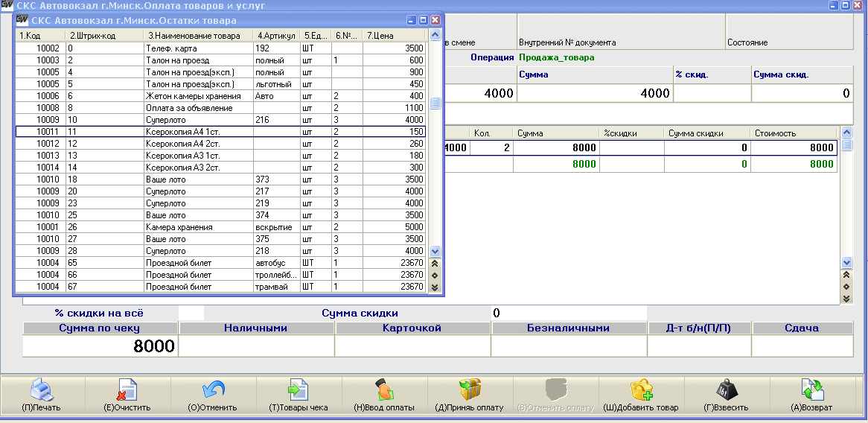Click the Ввод оплаты hand icon
The width and height of the screenshot is (868, 423).
(x=383, y=389)
